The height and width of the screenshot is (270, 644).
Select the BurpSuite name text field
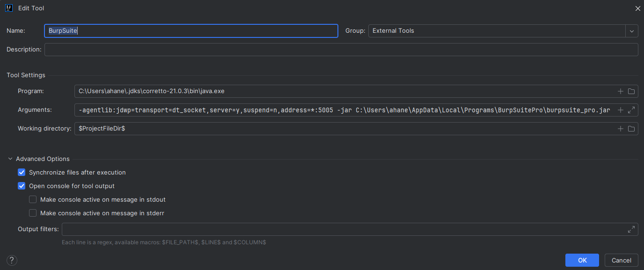click(x=191, y=31)
